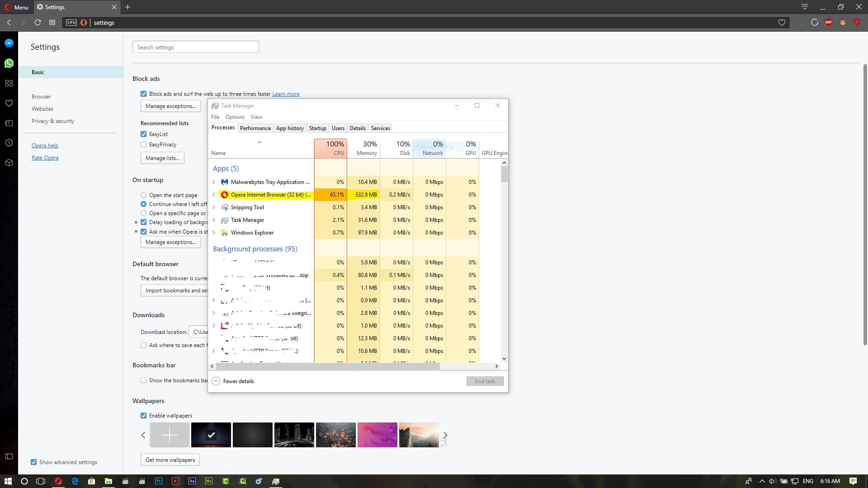Click the Get more wallpapers button
The width and height of the screenshot is (868, 488).
pos(170,460)
